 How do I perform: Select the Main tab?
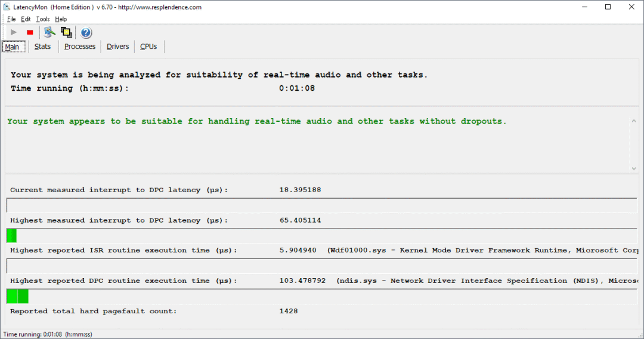click(x=14, y=47)
